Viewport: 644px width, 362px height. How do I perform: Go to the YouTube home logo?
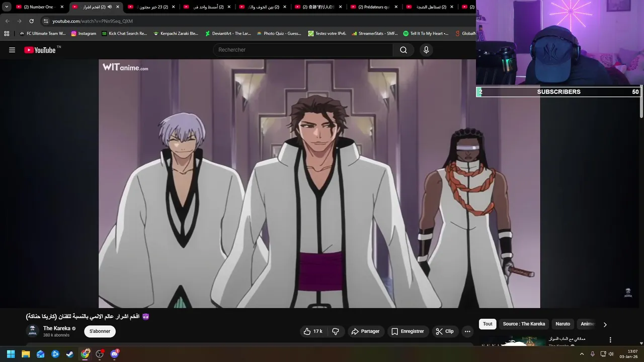click(x=40, y=50)
